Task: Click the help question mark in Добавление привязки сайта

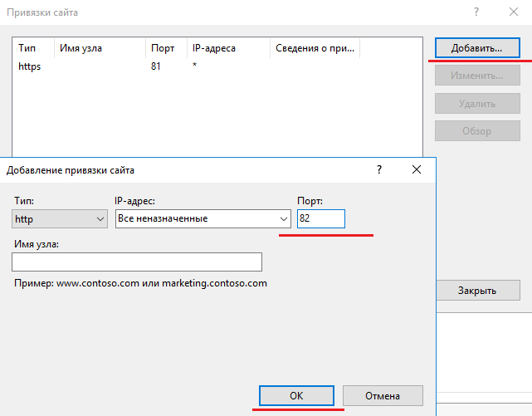Action: pyautogui.click(x=379, y=169)
